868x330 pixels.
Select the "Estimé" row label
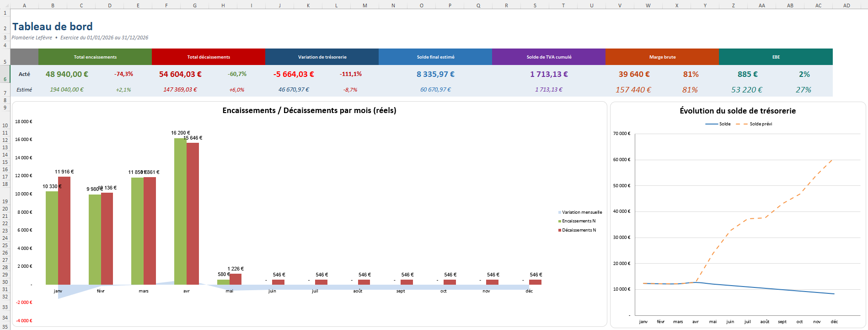tap(24, 90)
